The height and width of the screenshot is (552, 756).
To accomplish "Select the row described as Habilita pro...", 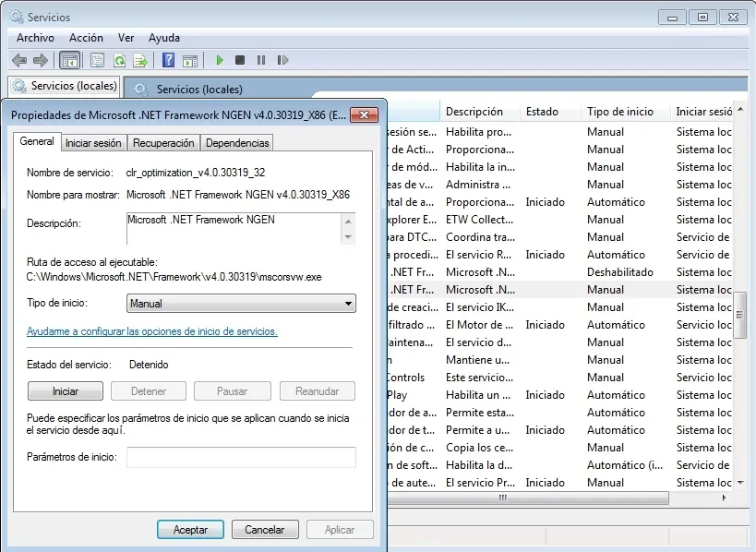I will click(559, 132).
